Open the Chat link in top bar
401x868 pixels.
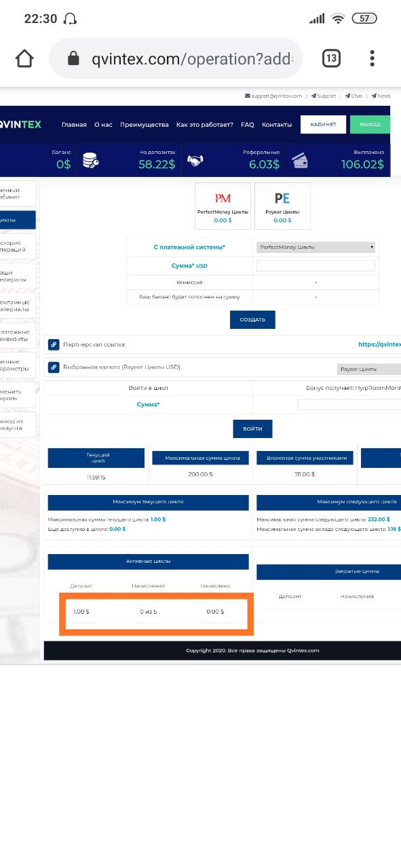[x=354, y=96]
